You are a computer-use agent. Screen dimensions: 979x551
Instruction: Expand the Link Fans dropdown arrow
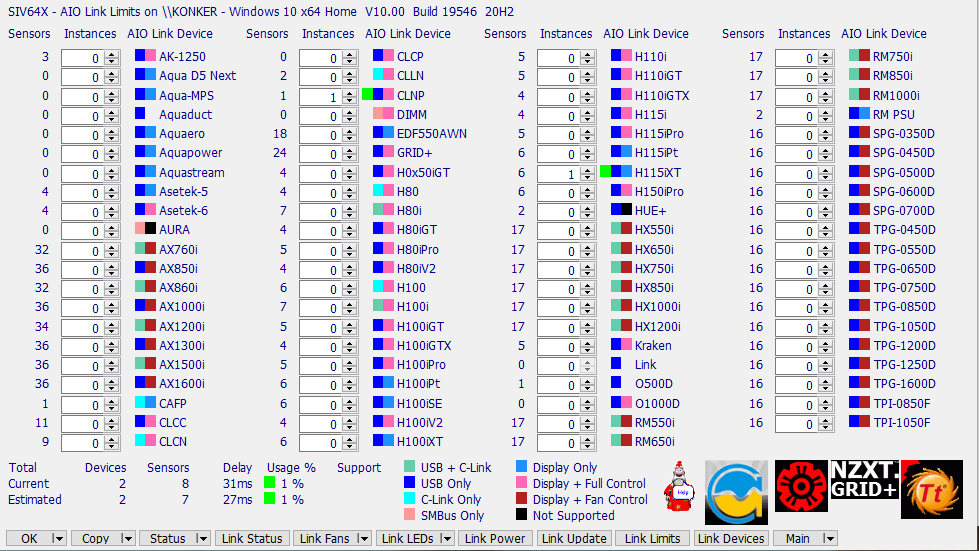[364, 539]
